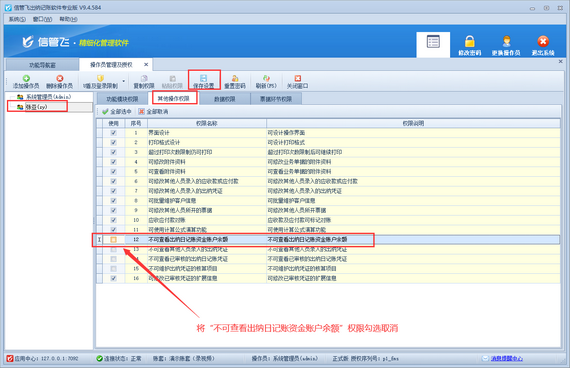Click the 关闭窗口 (close window) toolbar icon
570x368 pixels.
298,78
